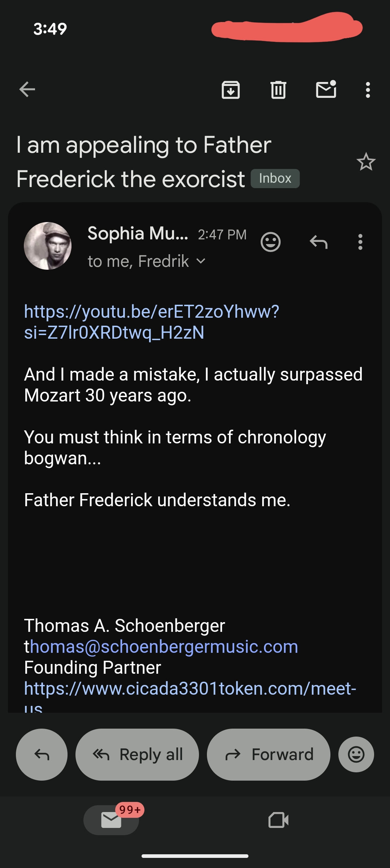Archive this email
This screenshot has height=868, width=390.
[231, 90]
